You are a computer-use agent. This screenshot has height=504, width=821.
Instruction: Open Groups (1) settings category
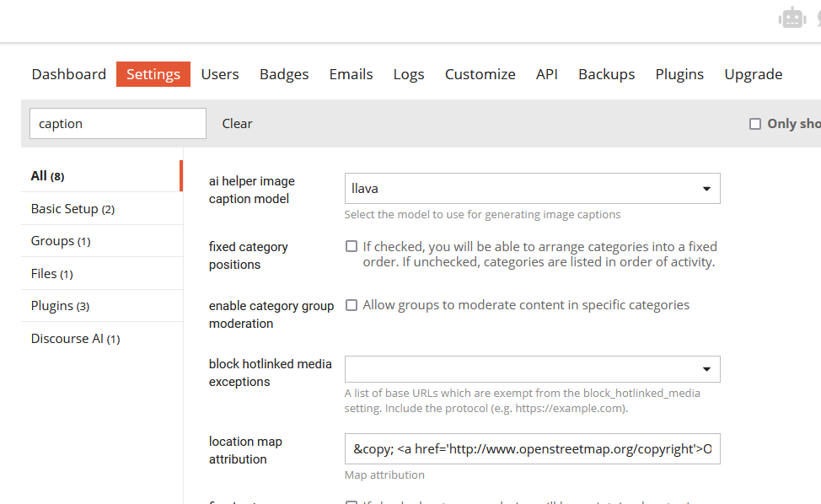click(x=102, y=241)
